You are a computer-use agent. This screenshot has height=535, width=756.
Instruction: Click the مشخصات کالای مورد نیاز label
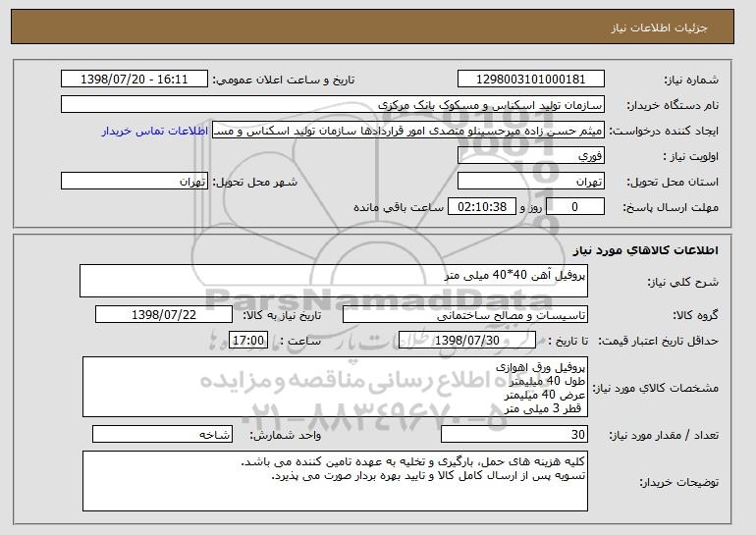pos(656,388)
